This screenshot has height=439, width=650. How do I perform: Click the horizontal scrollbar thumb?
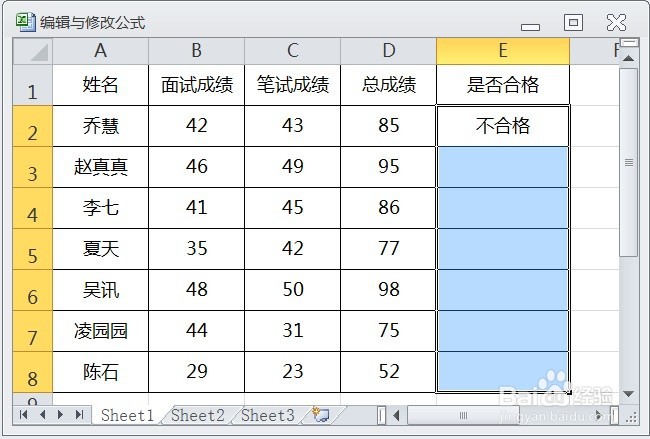click(x=464, y=415)
